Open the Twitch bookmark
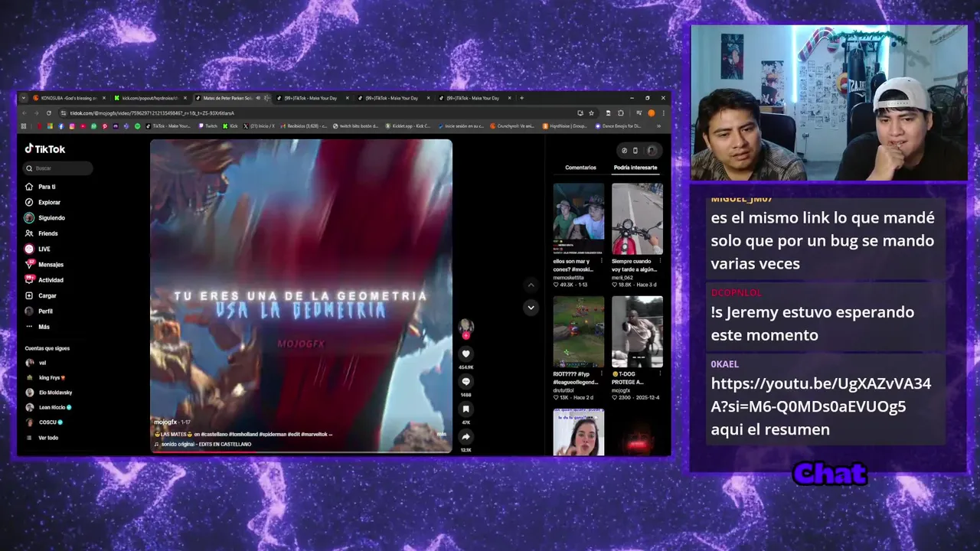Viewport: 980px width, 551px height. [x=207, y=126]
